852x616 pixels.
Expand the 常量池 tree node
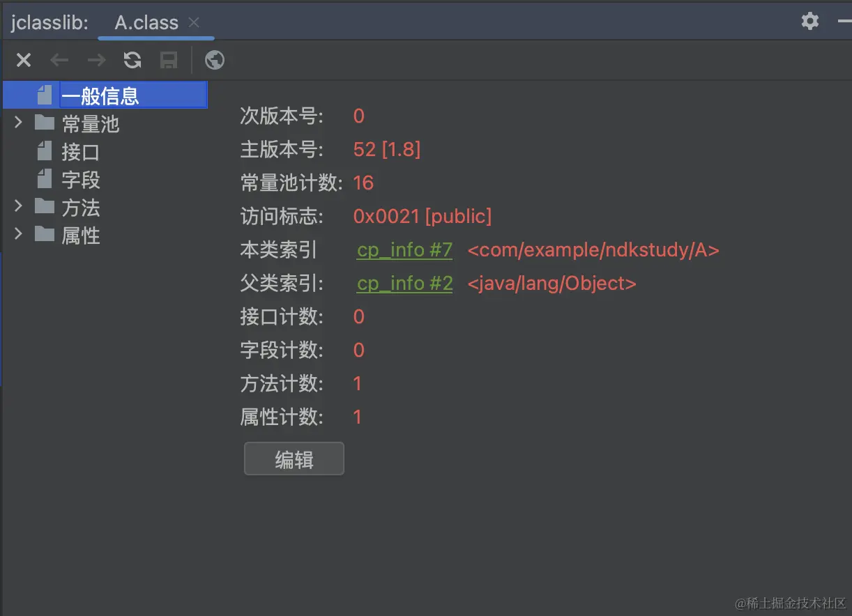coord(17,123)
